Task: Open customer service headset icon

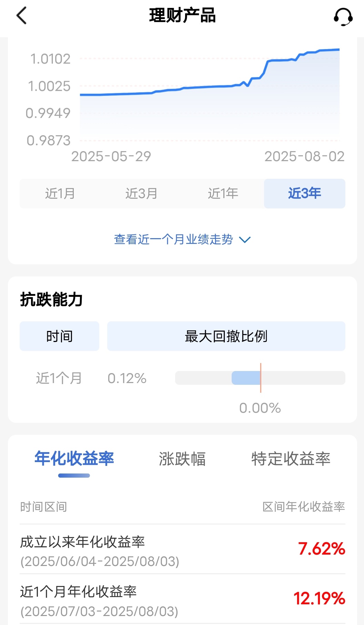Action: [343, 17]
